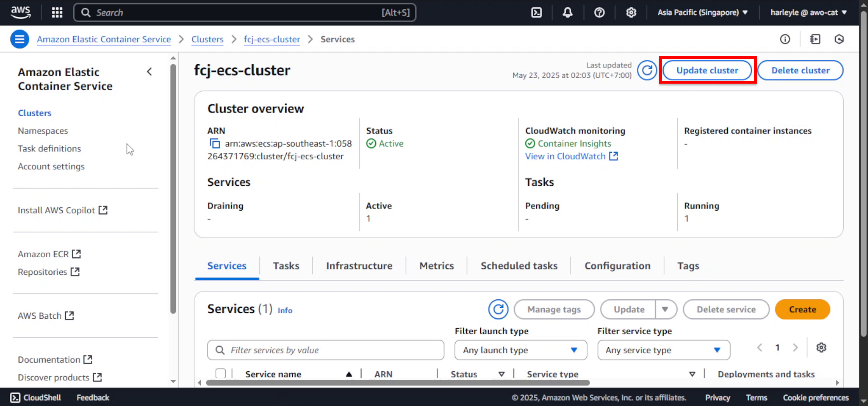Open the harleyle @ awo-cat account menu
The height and width of the screenshot is (406, 868).
(808, 12)
